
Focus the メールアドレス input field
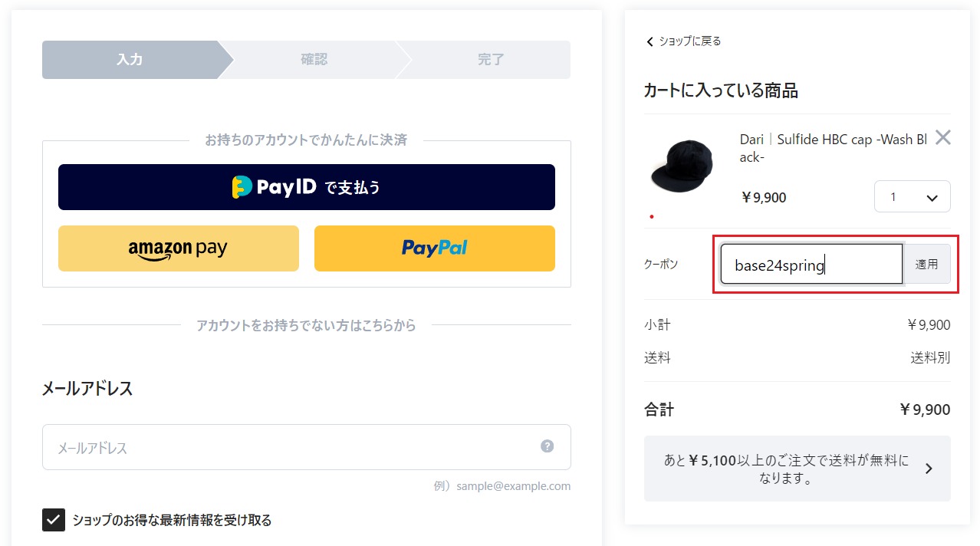(307, 447)
